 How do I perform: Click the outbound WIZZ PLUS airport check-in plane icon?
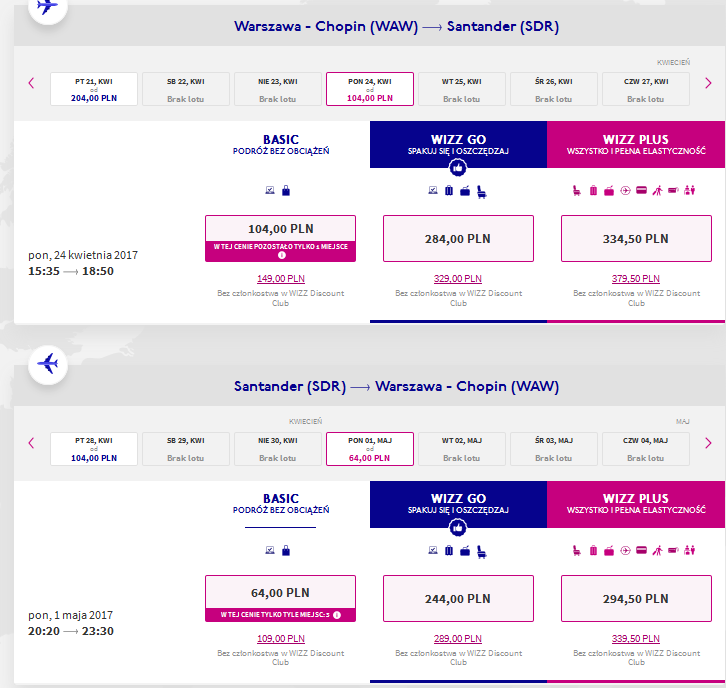626,190
